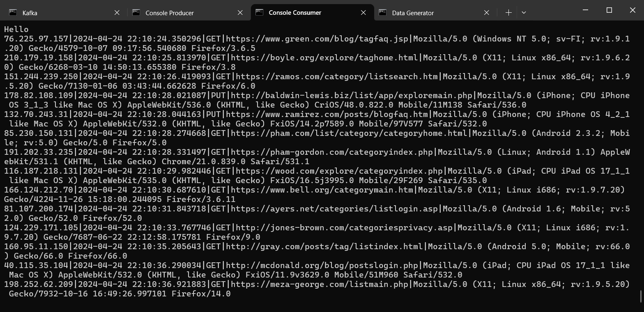Click the Console Consumer tab's terminal icon
The height and width of the screenshot is (312, 644).
pos(260,12)
